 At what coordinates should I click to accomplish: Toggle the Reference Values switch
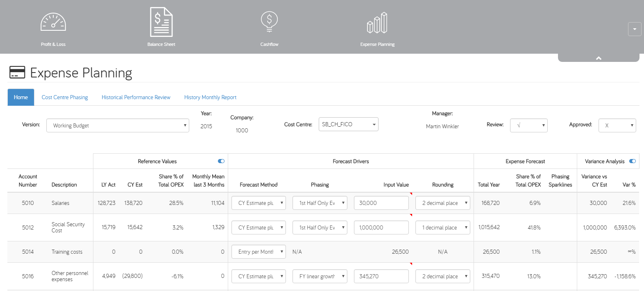click(221, 161)
